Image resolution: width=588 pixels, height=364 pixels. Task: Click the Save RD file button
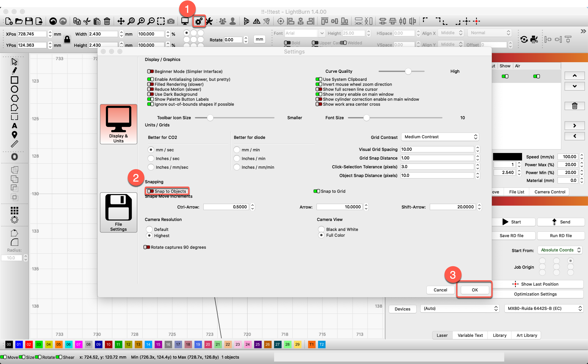pyautogui.click(x=511, y=235)
